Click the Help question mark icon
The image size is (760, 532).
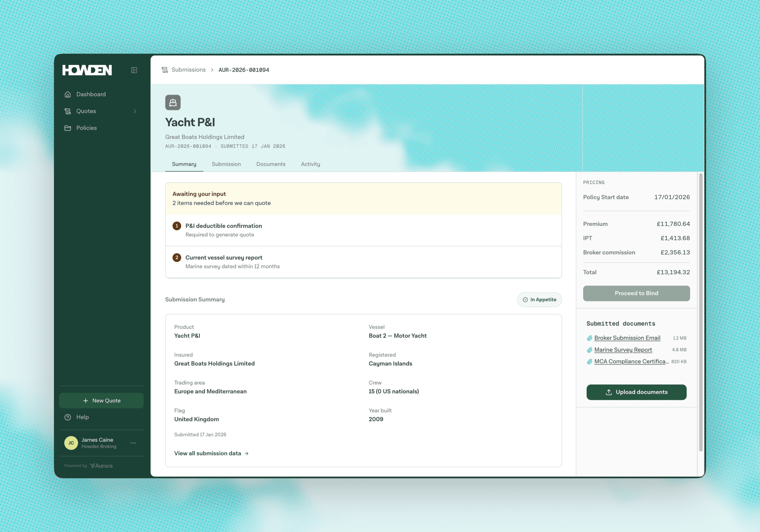point(67,417)
